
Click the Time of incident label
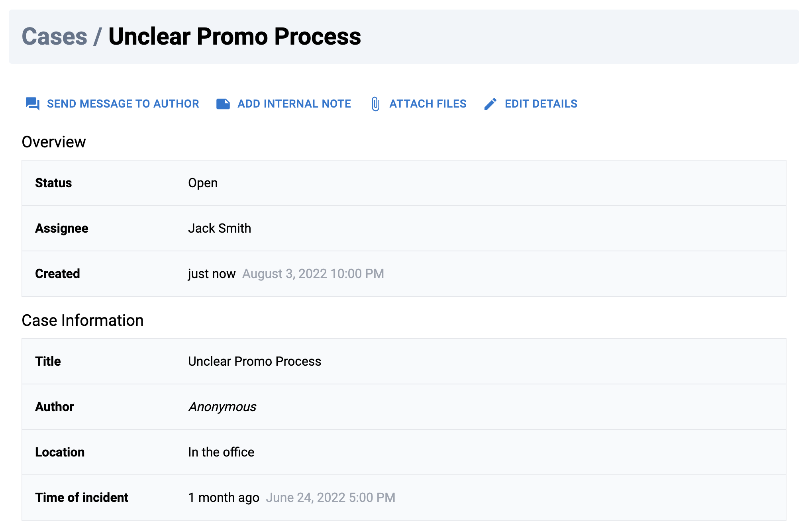click(82, 498)
